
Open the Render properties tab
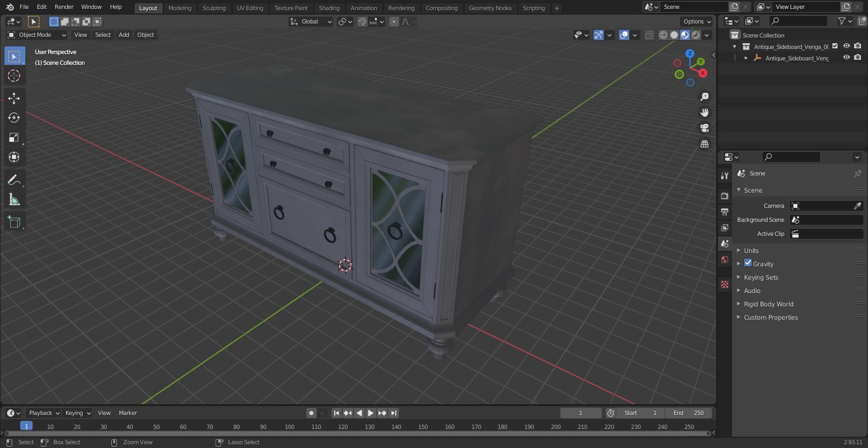(x=724, y=196)
